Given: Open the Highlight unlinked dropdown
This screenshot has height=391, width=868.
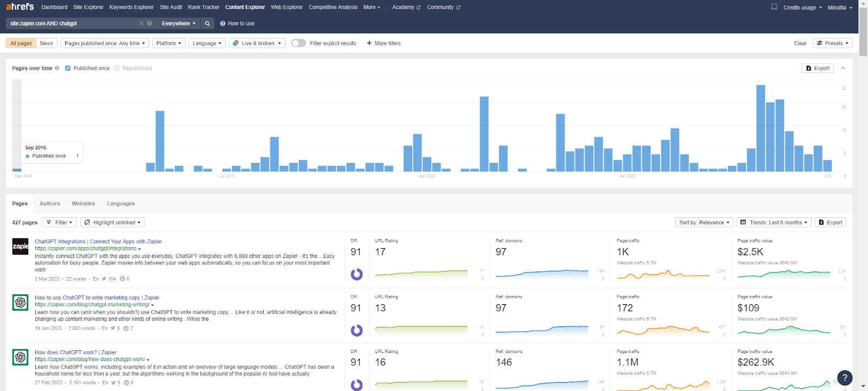Looking at the screenshot, I should [112, 222].
